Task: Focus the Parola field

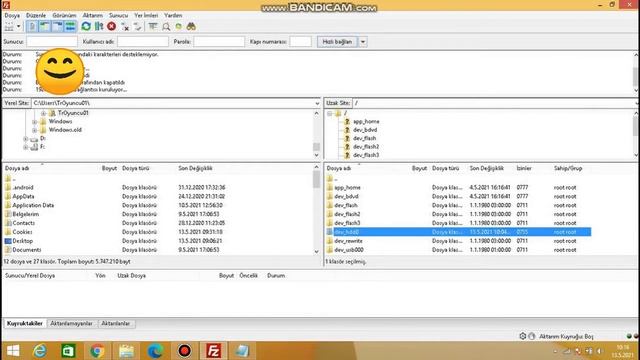Action: pos(219,42)
